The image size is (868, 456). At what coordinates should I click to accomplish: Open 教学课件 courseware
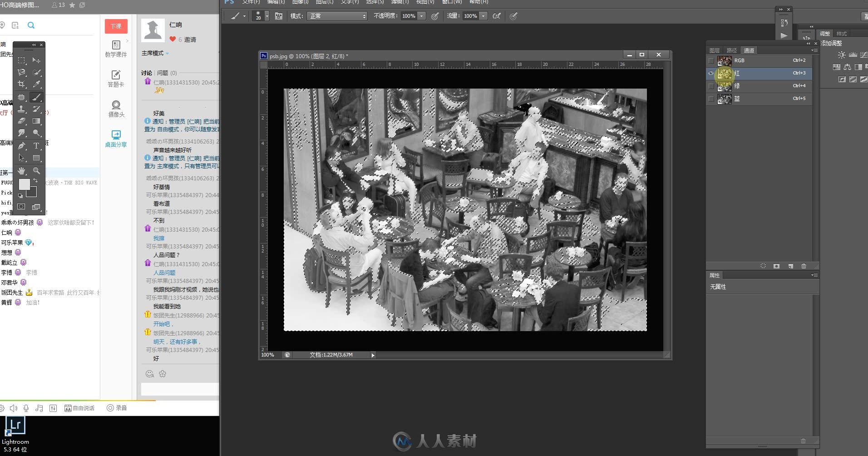pos(116,49)
